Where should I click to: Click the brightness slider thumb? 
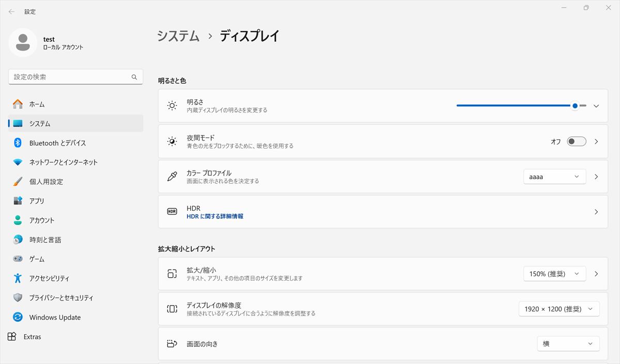point(575,106)
